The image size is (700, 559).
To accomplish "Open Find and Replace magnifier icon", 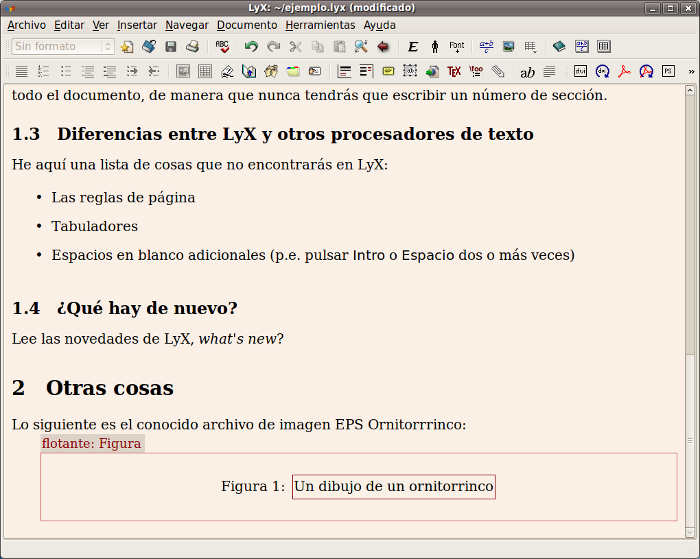I will (x=361, y=46).
